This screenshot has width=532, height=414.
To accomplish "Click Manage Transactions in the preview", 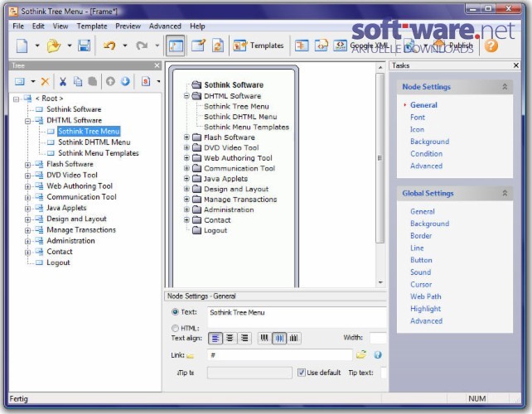I will (240, 200).
